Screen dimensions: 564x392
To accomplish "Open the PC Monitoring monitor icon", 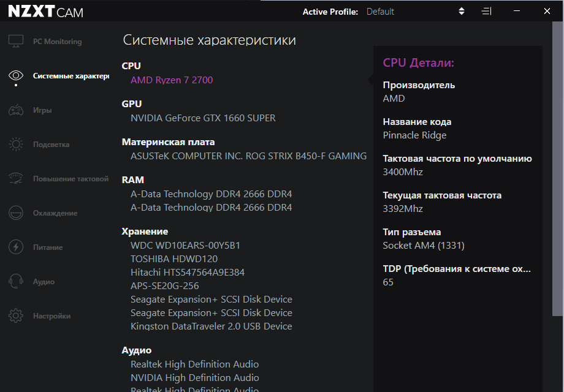I will click(x=16, y=41).
